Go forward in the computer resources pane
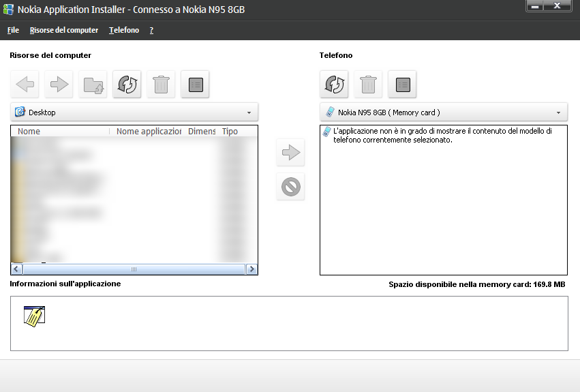580x392 pixels. click(59, 85)
